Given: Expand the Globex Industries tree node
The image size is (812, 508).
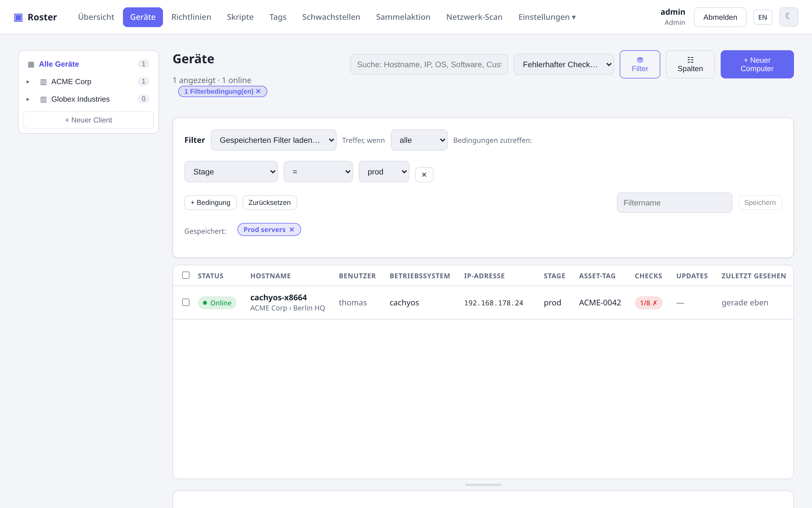Looking at the screenshot, I should click(28, 99).
